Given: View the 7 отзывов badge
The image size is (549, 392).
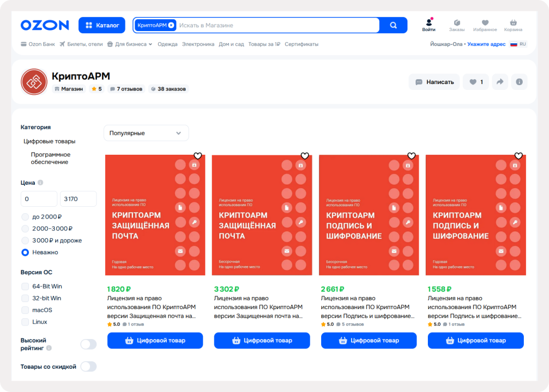Looking at the screenshot, I should coord(126,89).
